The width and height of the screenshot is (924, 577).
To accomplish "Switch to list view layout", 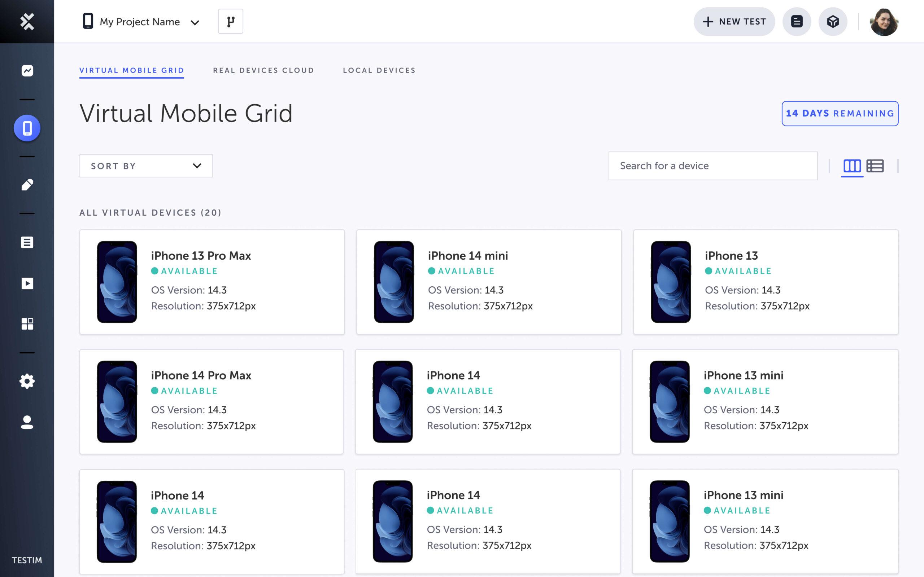I will [876, 166].
